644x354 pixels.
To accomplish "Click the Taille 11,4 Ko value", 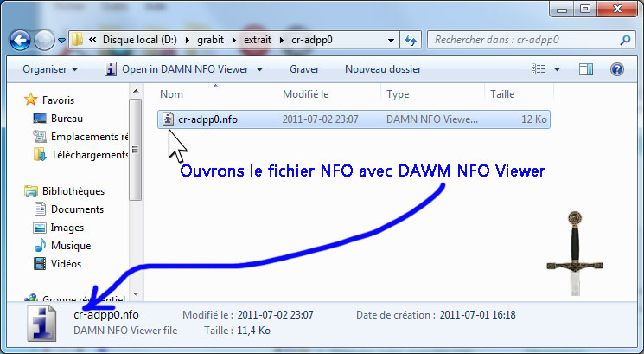I will click(253, 331).
